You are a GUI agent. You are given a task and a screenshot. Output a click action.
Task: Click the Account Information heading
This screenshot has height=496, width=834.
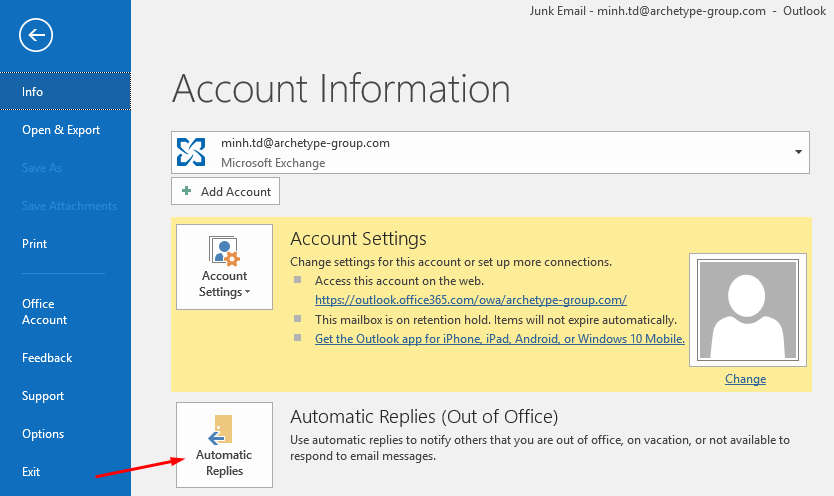tap(341, 88)
